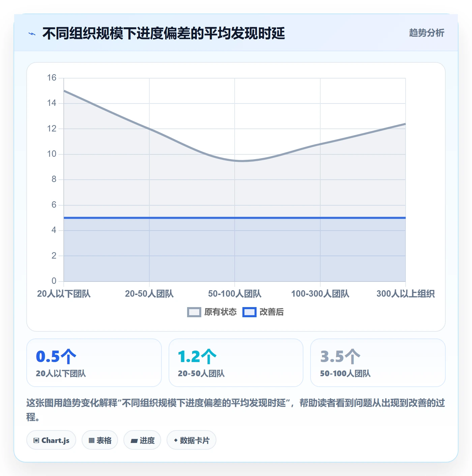Click the 改善后 legend text
This screenshot has width=472, height=476.
click(x=272, y=312)
